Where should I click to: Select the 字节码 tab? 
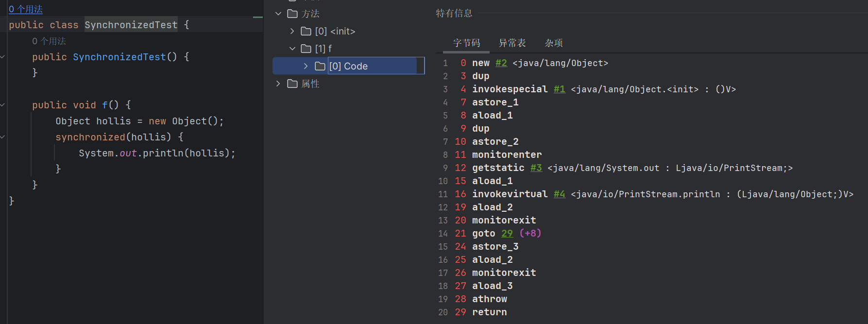[x=466, y=43]
